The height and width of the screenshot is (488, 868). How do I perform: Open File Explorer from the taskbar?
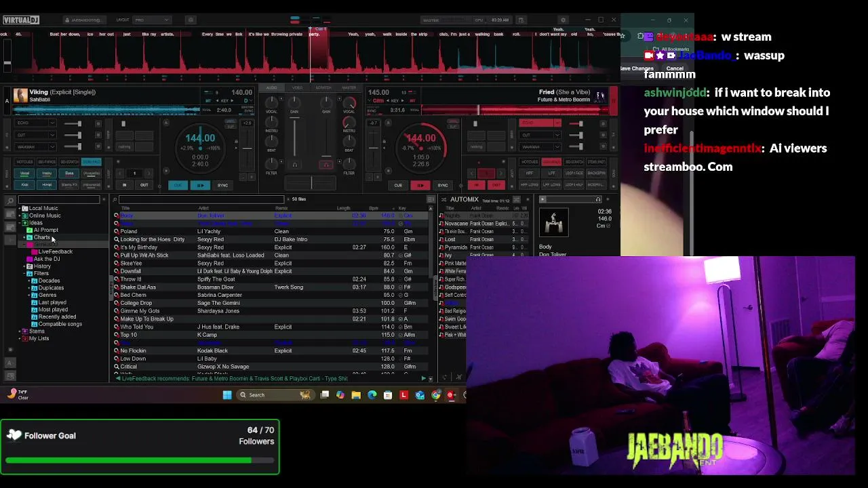click(356, 395)
